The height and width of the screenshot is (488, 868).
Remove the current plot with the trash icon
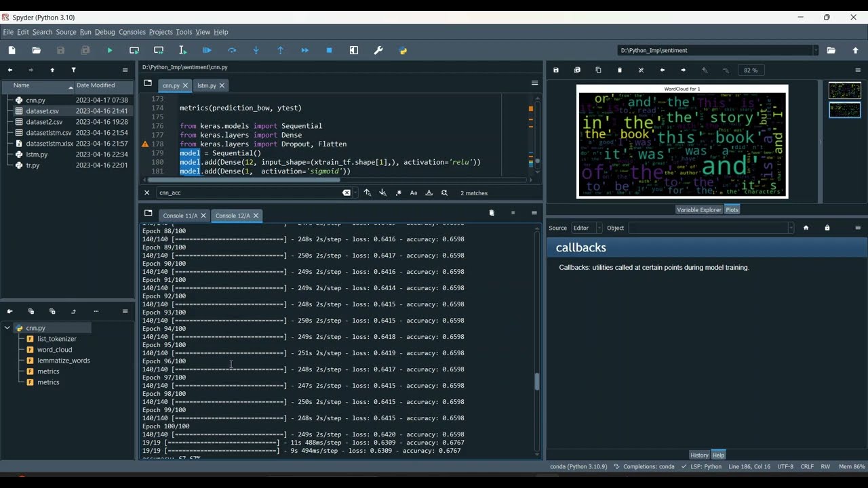coord(620,70)
